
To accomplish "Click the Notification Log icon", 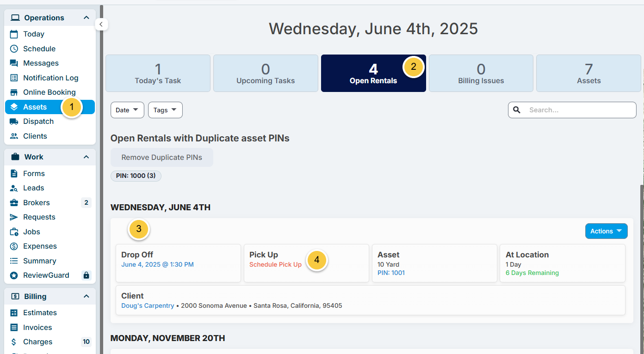I will (x=14, y=78).
